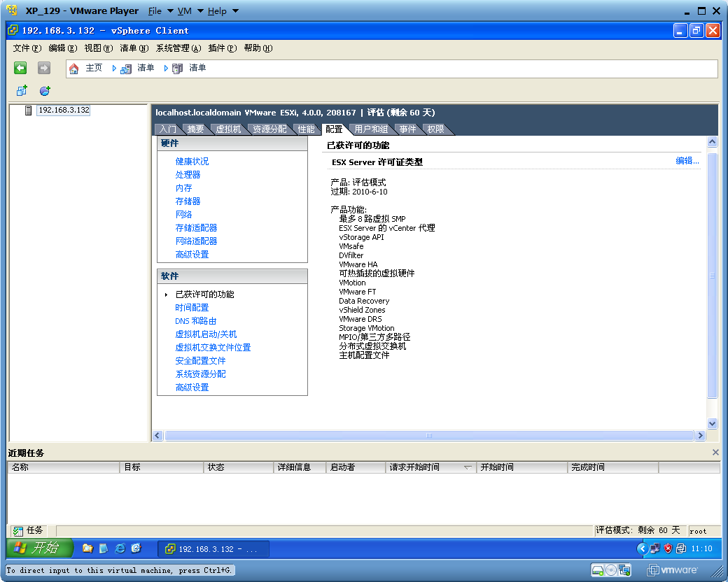Open the 视图(W) menu
The height and width of the screenshot is (582, 728).
(x=99, y=48)
